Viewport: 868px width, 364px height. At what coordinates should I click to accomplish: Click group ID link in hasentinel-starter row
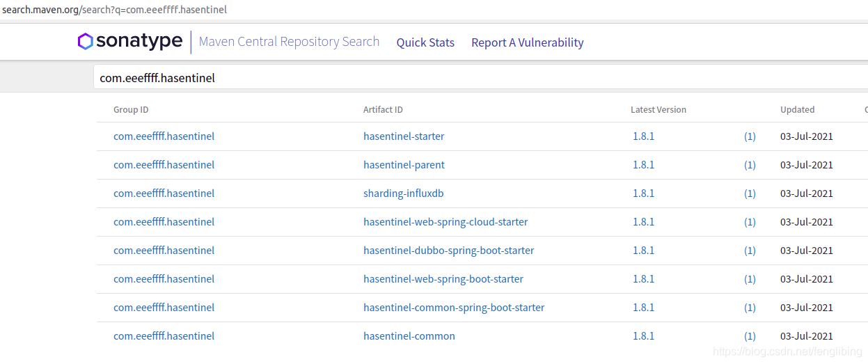[164, 136]
